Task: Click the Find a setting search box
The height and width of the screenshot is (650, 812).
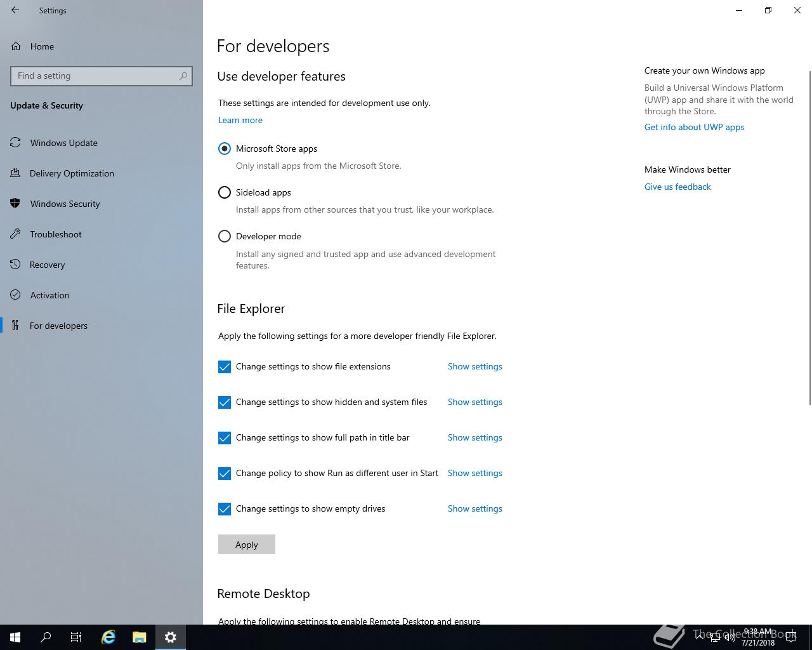Action: [x=101, y=76]
